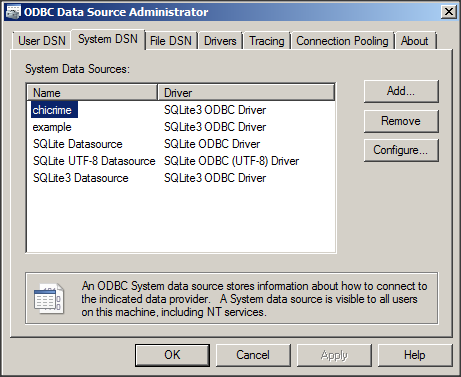Click SQLite3 ODBC Driver cell for example
Screen dimensions: 461x377
coord(215,127)
